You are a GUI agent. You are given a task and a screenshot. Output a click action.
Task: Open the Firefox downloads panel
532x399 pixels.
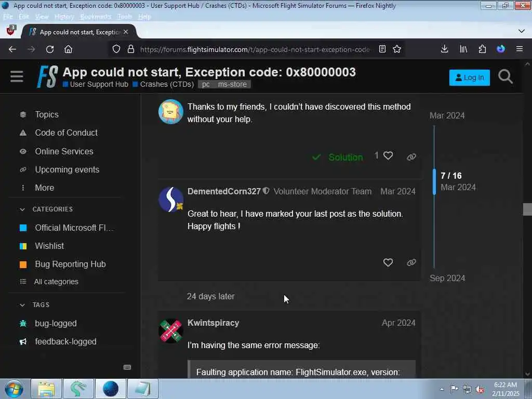click(x=444, y=49)
